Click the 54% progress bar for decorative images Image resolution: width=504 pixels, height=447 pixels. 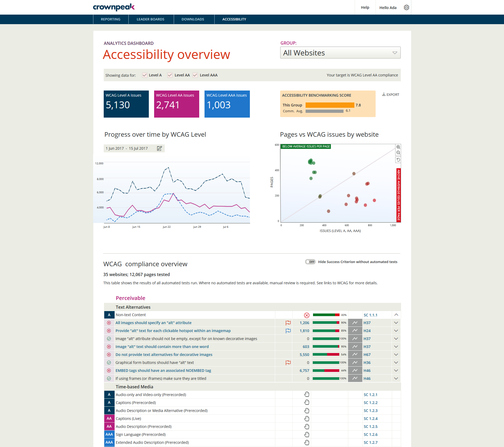click(x=326, y=355)
